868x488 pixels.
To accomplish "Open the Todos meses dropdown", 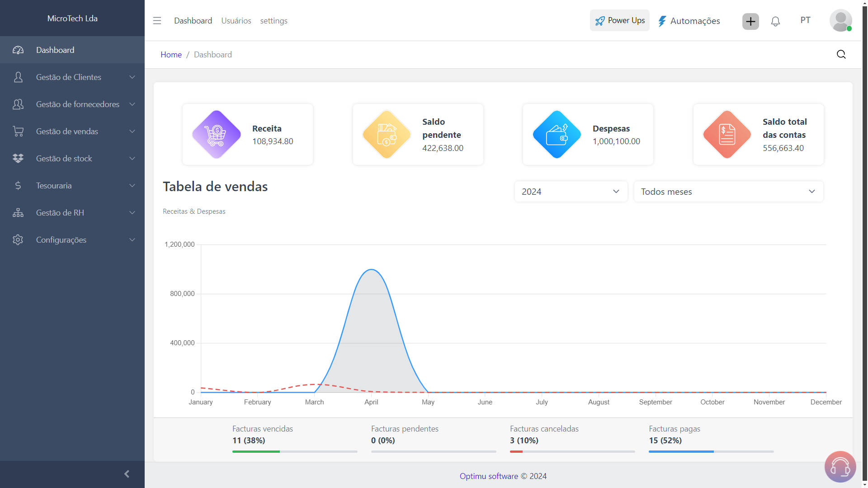I will (x=728, y=191).
